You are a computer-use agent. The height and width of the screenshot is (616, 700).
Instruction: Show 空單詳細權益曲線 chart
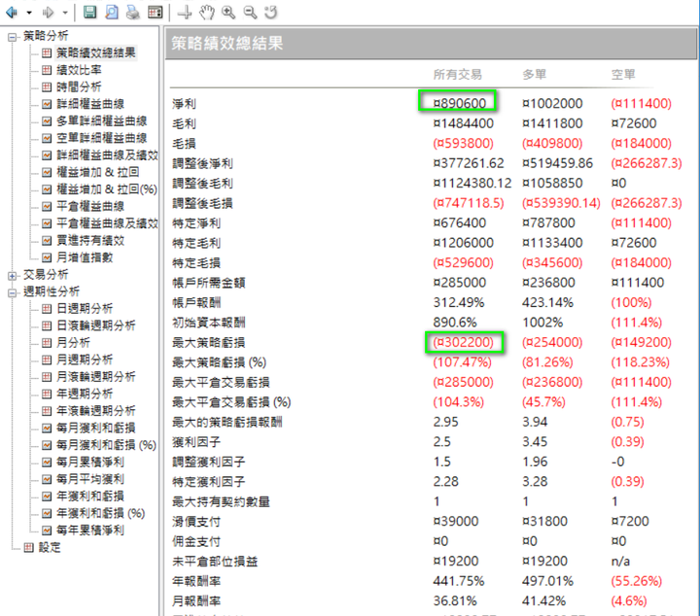pos(102,138)
